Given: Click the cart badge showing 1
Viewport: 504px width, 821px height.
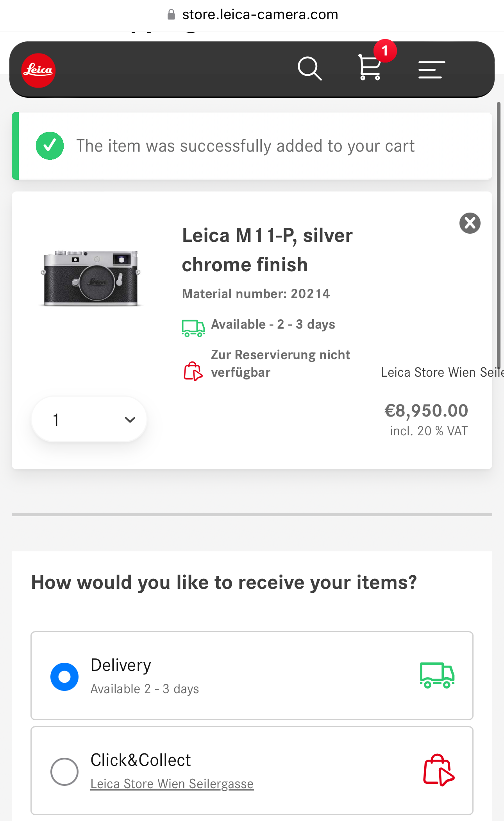Looking at the screenshot, I should (x=385, y=51).
